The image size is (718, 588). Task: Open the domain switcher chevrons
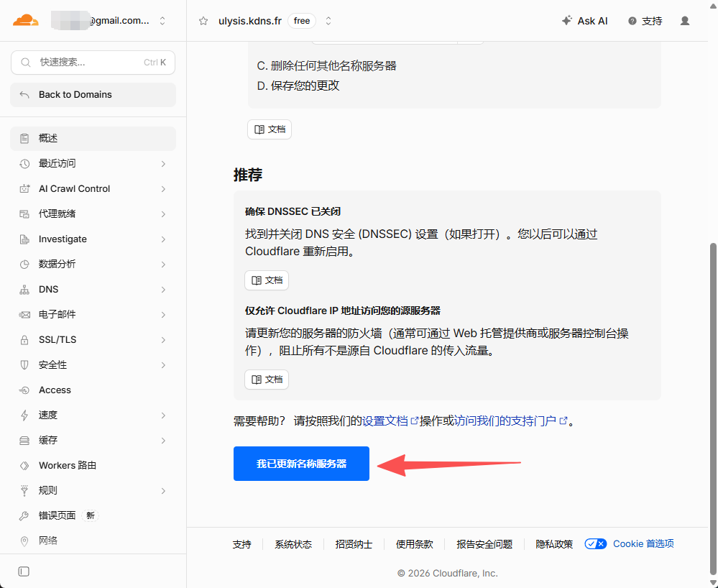tap(328, 21)
